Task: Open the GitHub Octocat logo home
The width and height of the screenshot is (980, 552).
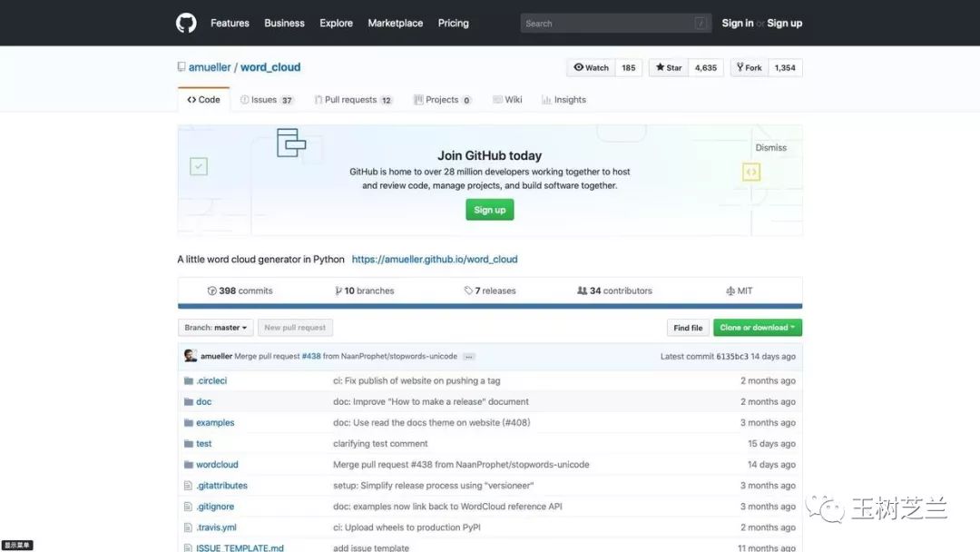Action: pos(186,23)
